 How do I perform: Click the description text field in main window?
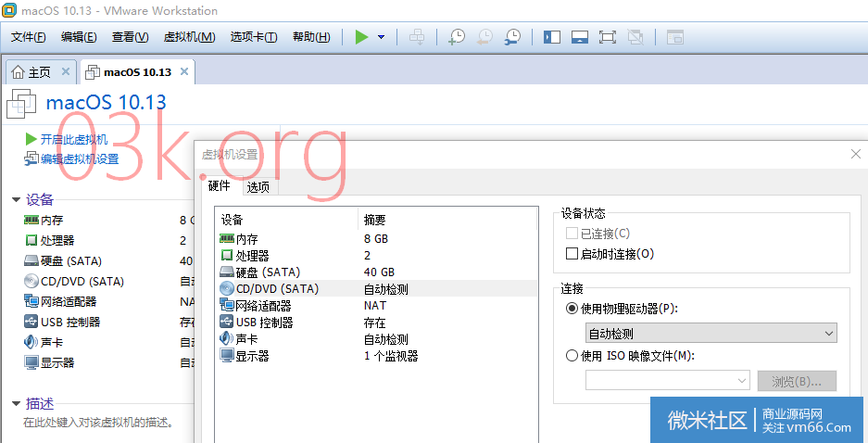click(98, 423)
